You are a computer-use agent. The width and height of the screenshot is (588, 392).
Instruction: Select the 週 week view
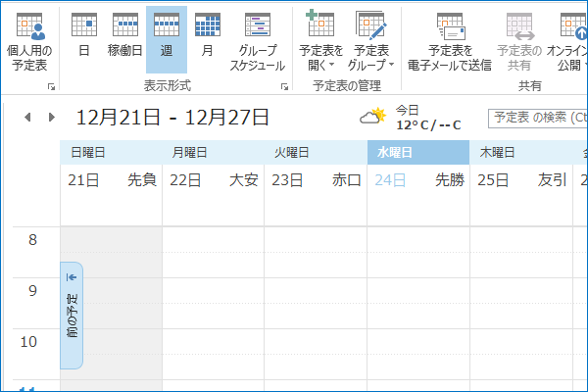point(167,39)
